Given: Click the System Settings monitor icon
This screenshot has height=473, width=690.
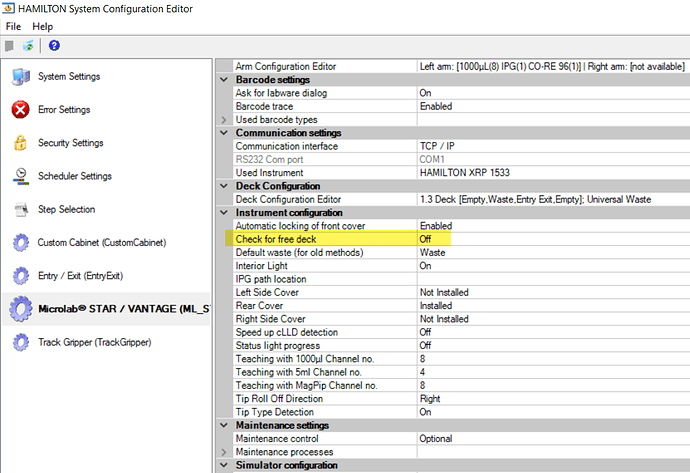Looking at the screenshot, I should (21, 77).
